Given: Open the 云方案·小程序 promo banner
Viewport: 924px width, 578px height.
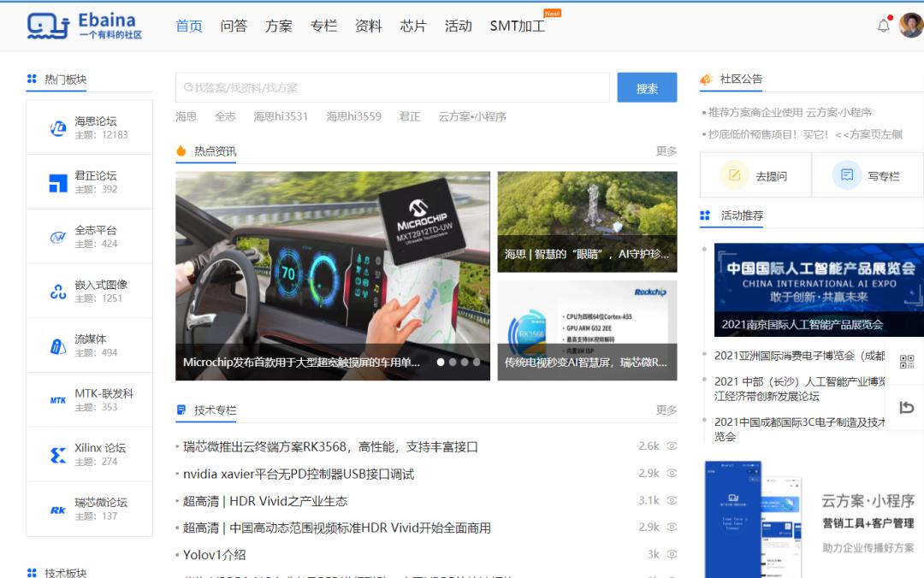Looking at the screenshot, I should 812,518.
